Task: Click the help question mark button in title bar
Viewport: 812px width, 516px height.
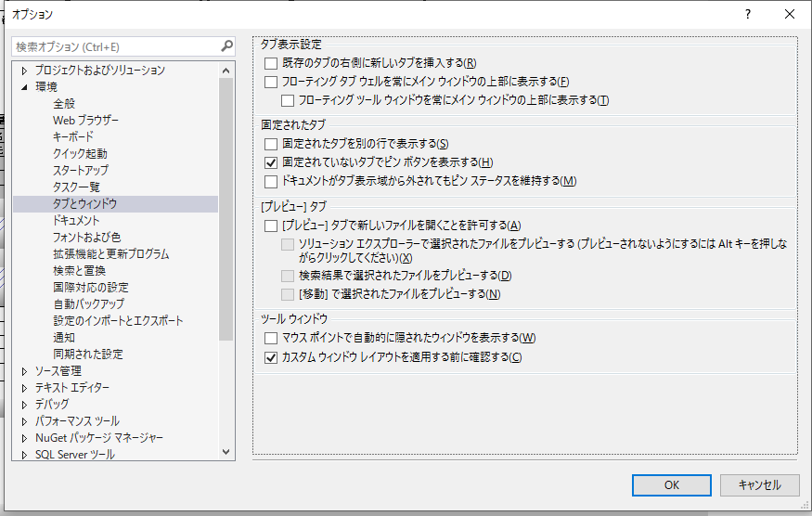Action: click(x=747, y=14)
